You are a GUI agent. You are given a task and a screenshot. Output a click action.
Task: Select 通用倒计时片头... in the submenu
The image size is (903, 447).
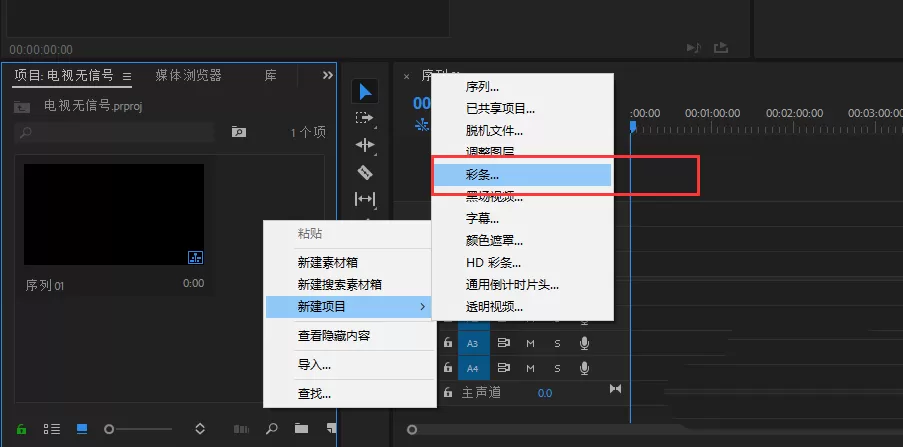(522, 285)
